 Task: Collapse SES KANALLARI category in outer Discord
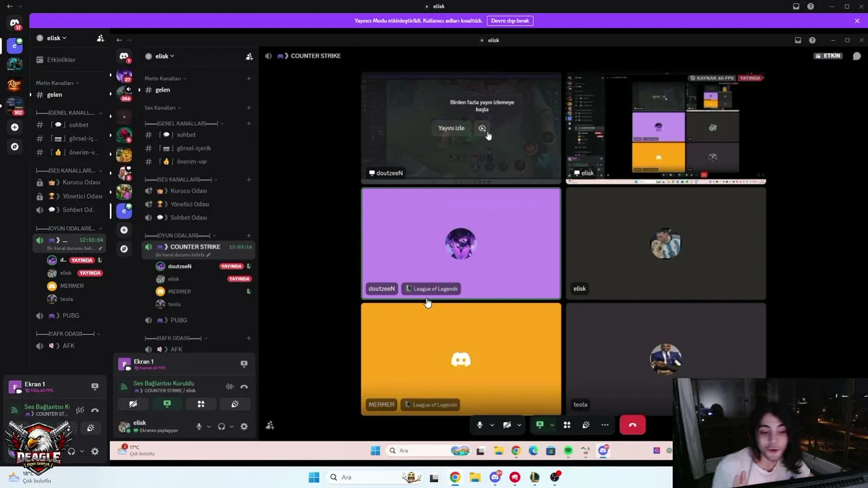(69, 171)
